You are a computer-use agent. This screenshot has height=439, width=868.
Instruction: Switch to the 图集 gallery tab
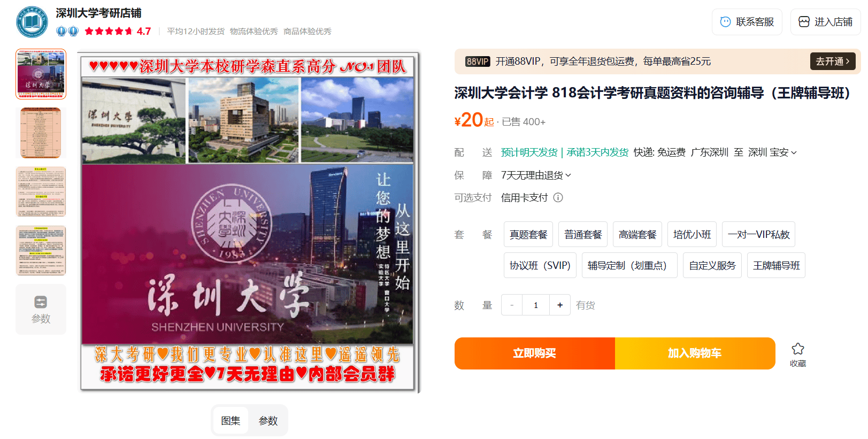pos(231,421)
